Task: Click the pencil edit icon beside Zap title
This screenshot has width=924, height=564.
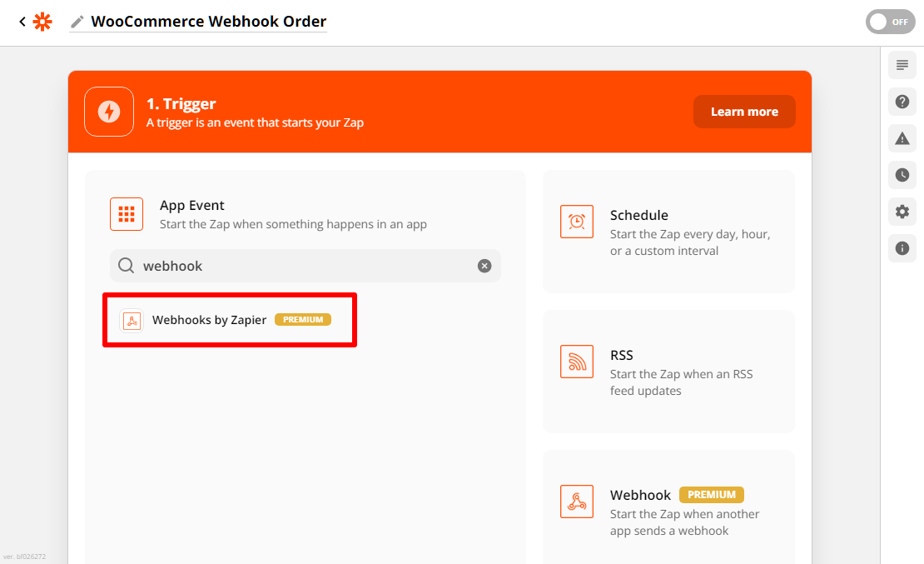Action: 77,22
